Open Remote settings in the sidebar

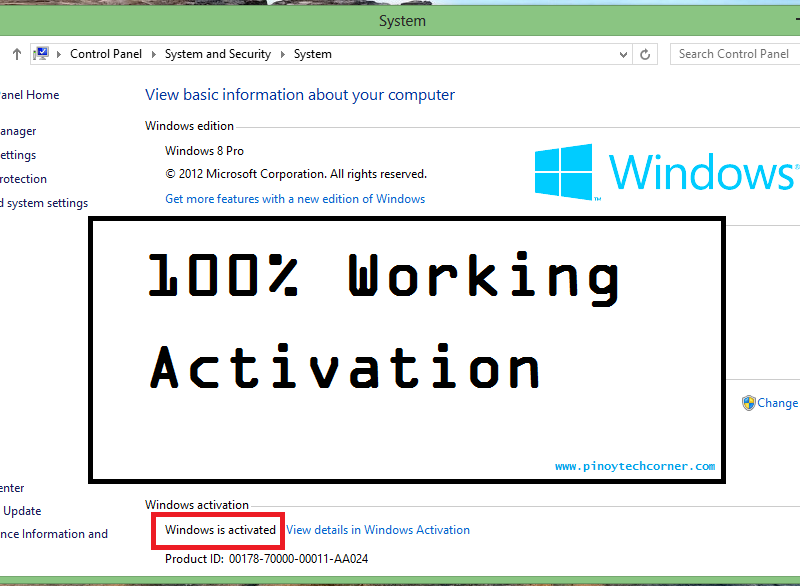tap(18, 155)
